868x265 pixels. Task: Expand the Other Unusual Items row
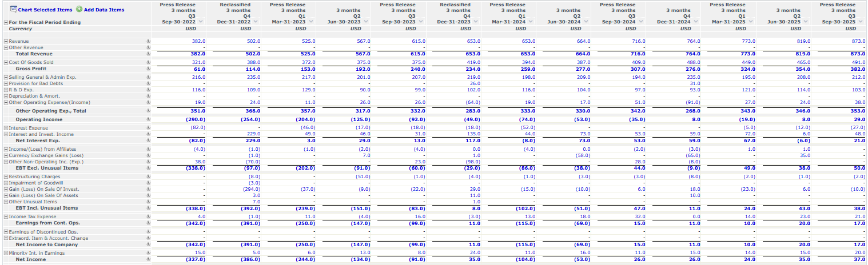click(x=6, y=202)
